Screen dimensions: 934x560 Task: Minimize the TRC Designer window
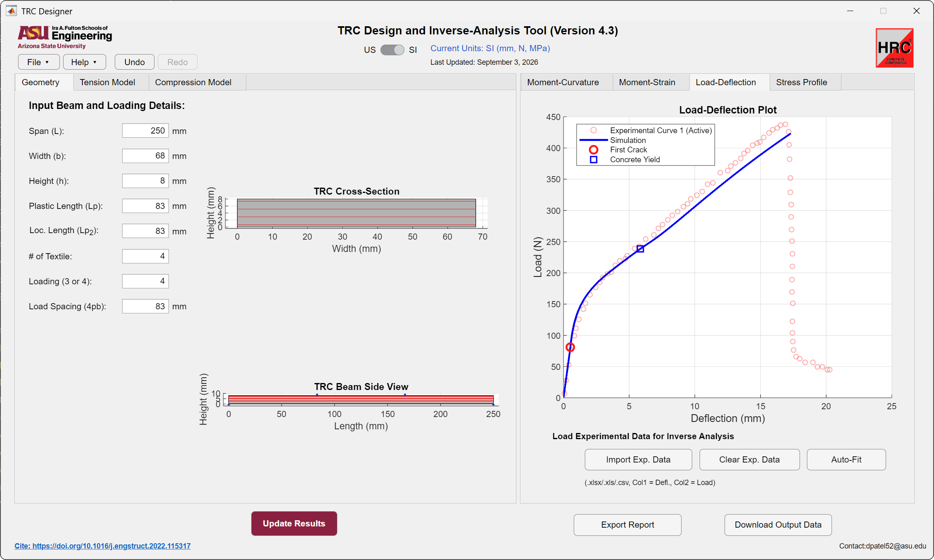pyautogui.click(x=850, y=11)
